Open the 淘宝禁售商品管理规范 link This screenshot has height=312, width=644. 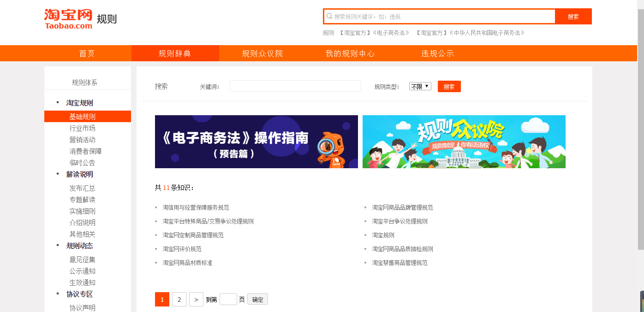pyautogui.click(x=400, y=263)
